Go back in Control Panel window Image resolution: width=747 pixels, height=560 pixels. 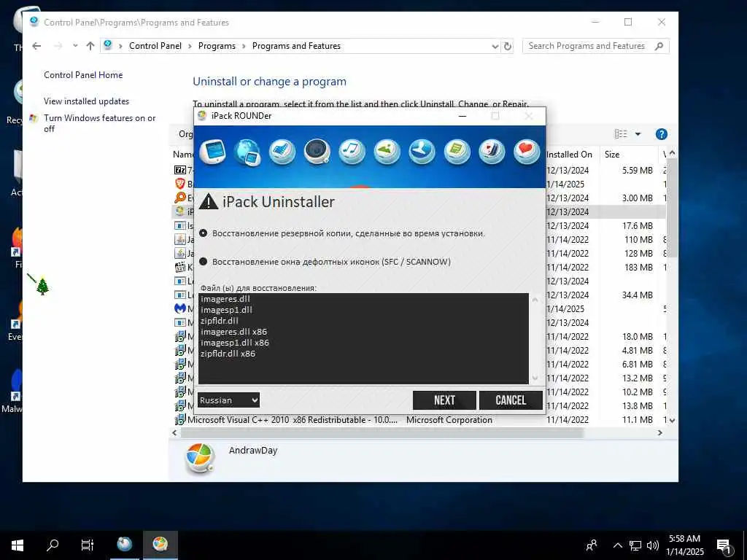(36, 46)
